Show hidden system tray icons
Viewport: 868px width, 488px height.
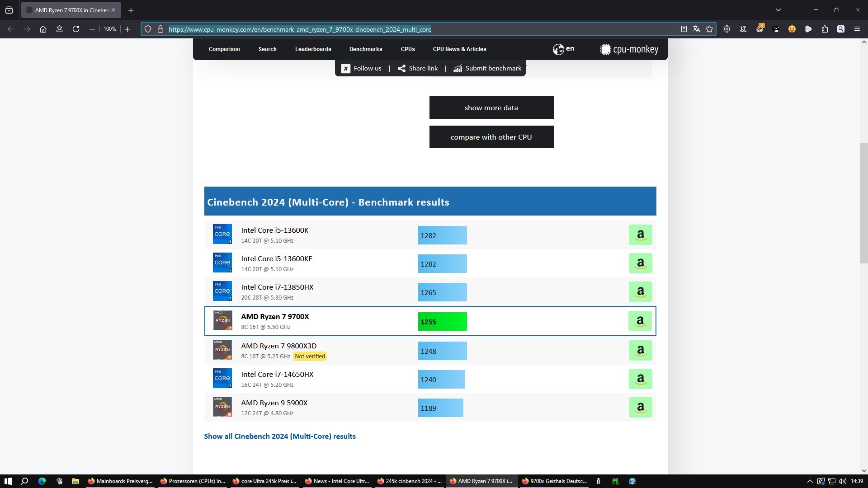click(x=810, y=481)
